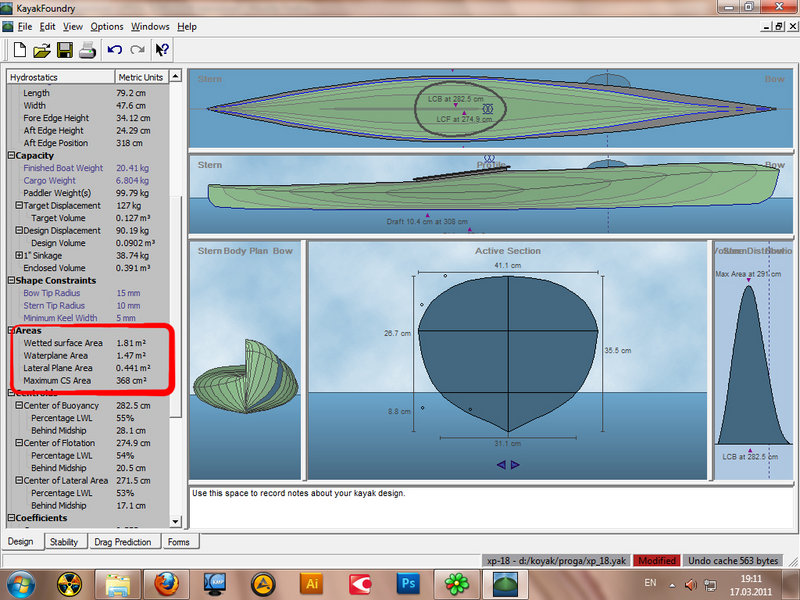Click the Stern Tip Radius row

click(88, 306)
